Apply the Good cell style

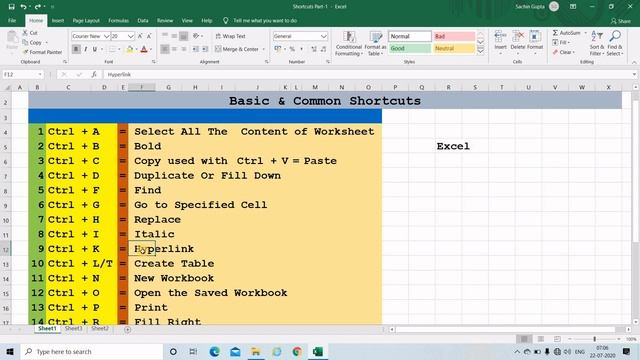click(409, 49)
